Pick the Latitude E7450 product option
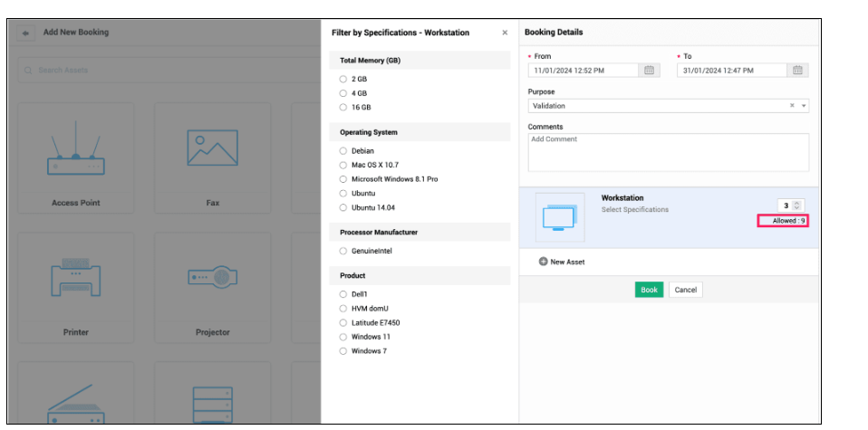 (343, 322)
